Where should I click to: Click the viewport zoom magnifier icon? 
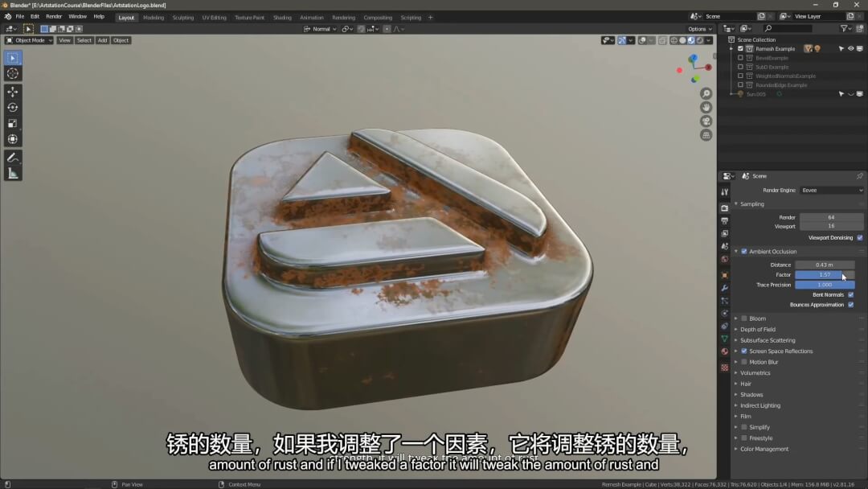click(x=706, y=93)
